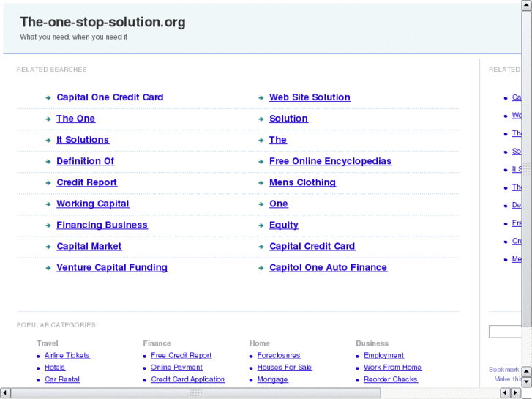This screenshot has height=399, width=532.
Task: Click the Popular Categories heading
Action: [x=56, y=325]
